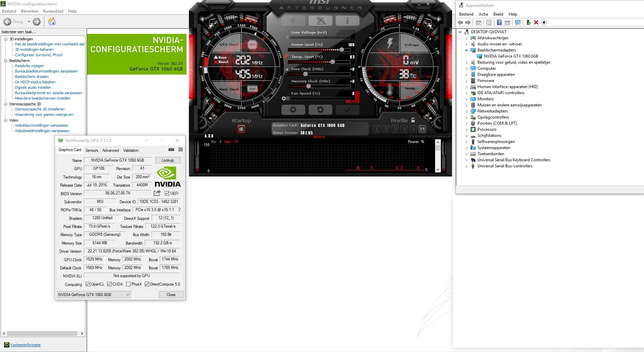This screenshot has height=352, width=644.
Task: Open the GPU-Z hamburger menu
Action: pyautogui.click(x=181, y=150)
